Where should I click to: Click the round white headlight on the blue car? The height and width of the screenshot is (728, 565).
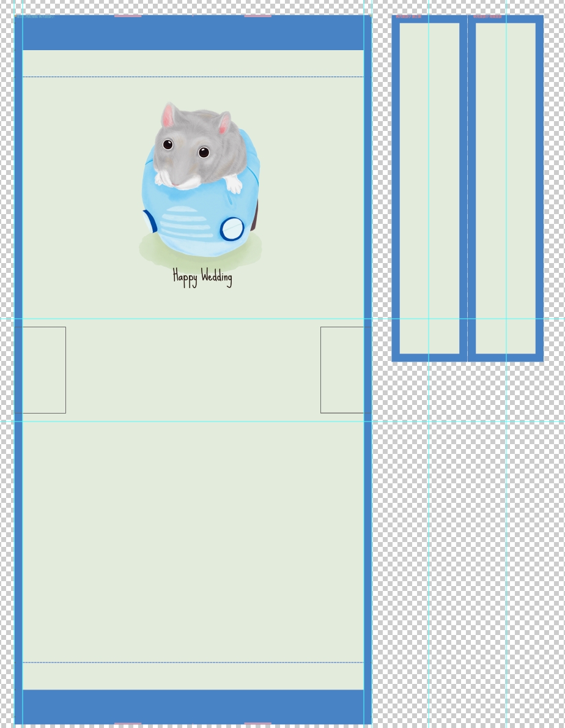point(232,229)
